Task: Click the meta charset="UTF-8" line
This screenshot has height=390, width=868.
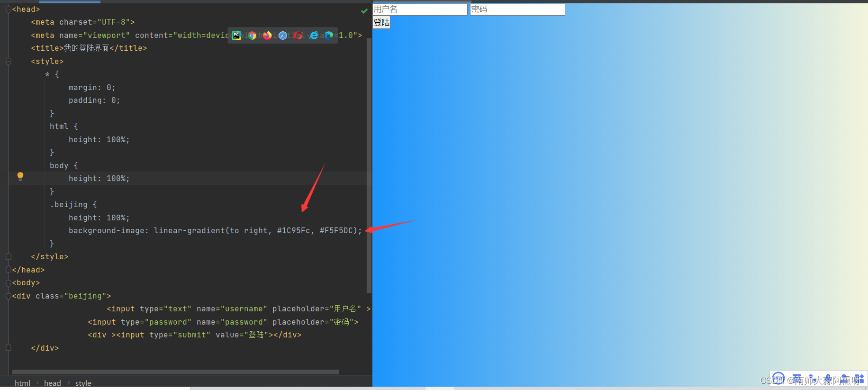Action: pyautogui.click(x=83, y=22)
